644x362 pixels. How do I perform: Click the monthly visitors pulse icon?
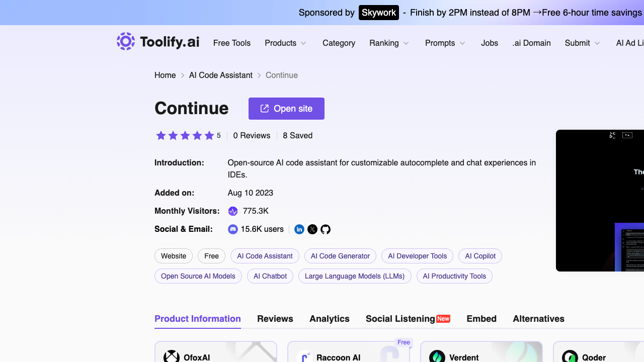(x=233, y=211)
